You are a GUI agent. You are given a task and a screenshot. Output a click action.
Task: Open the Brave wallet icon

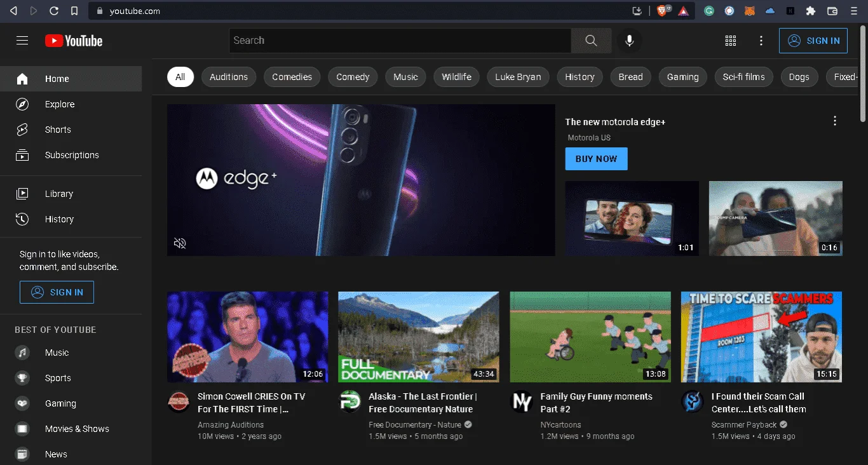[832, 11]
